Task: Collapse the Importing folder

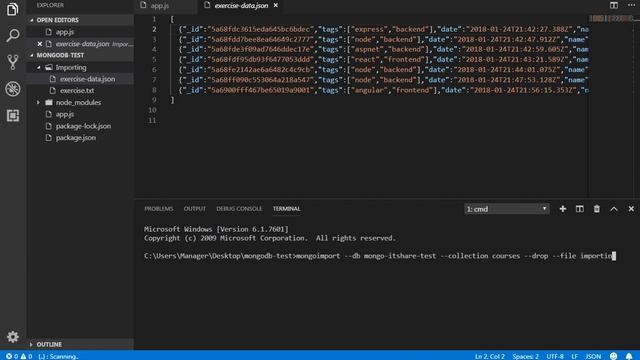Action: [x=39, y=67]
